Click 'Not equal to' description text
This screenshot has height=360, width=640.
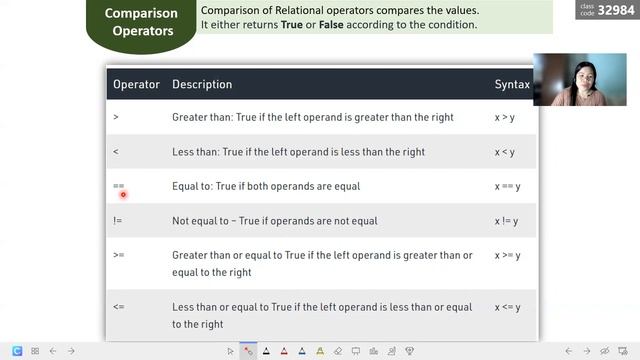275,221
